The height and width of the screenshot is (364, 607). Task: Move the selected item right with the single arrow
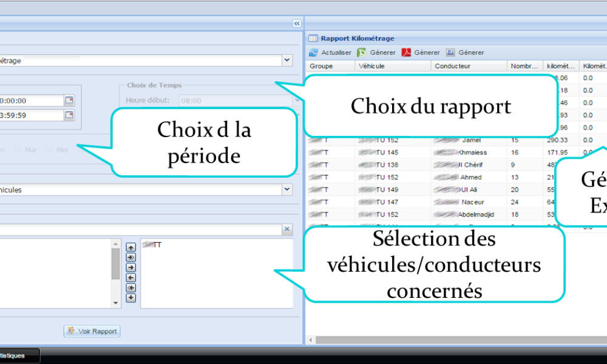click(131, 268)
